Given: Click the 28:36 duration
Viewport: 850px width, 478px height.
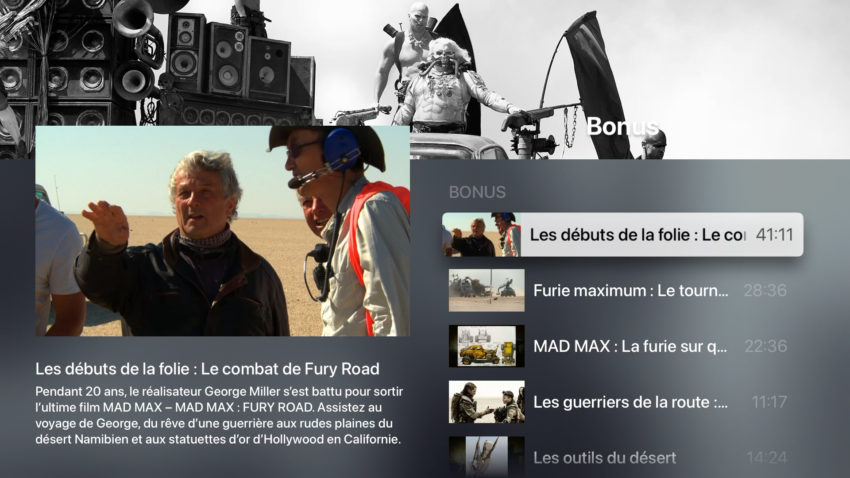Looking at the screenshot, I should (x=765, y=290).
